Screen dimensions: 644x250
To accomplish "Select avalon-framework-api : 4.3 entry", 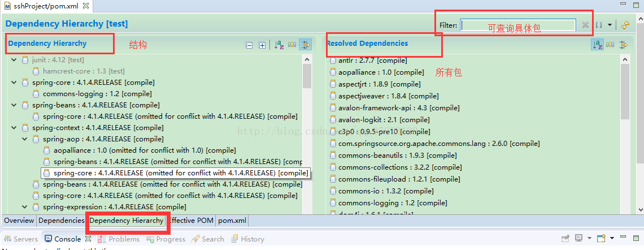I will pos(399,108).
